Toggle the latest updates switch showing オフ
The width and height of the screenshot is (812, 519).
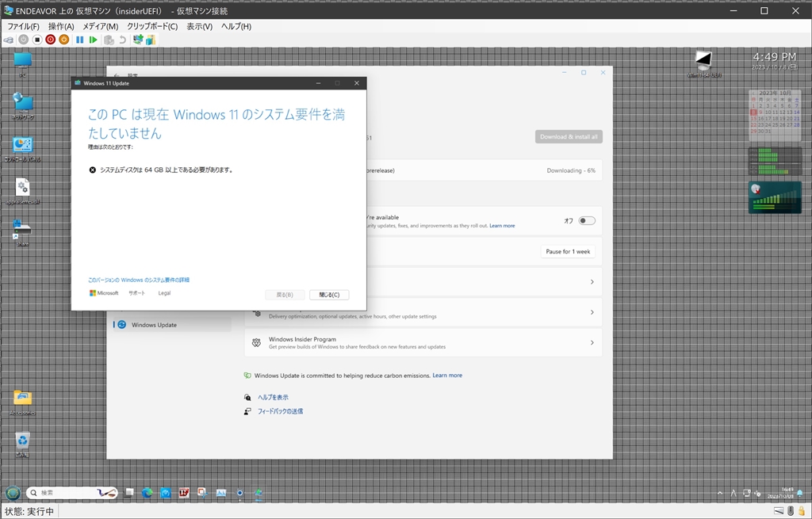coord(587,221)
